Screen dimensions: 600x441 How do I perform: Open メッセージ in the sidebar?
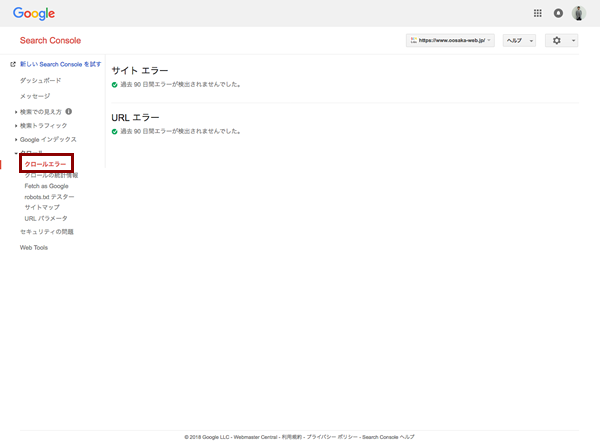tap(35, 96)
